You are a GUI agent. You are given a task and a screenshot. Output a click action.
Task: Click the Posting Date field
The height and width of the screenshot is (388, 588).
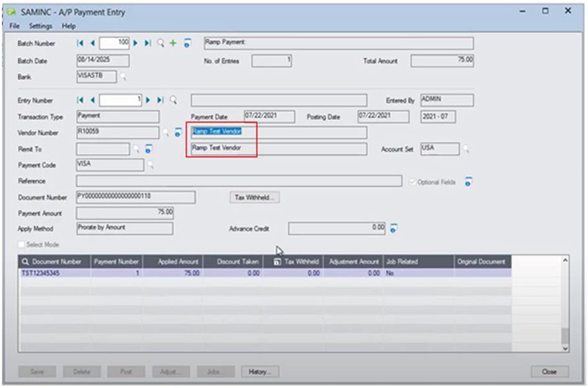click(x=383, y=117)
